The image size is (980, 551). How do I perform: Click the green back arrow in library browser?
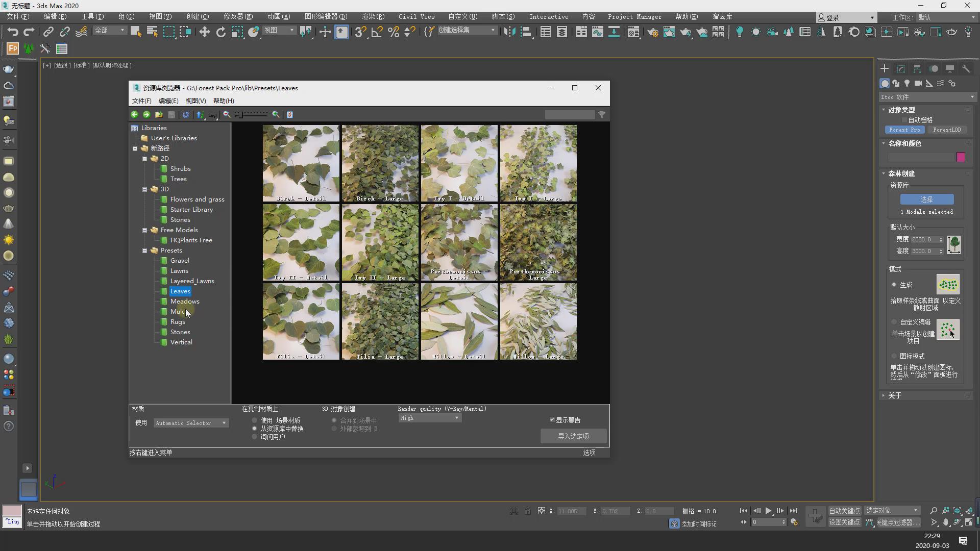point(134,114)
